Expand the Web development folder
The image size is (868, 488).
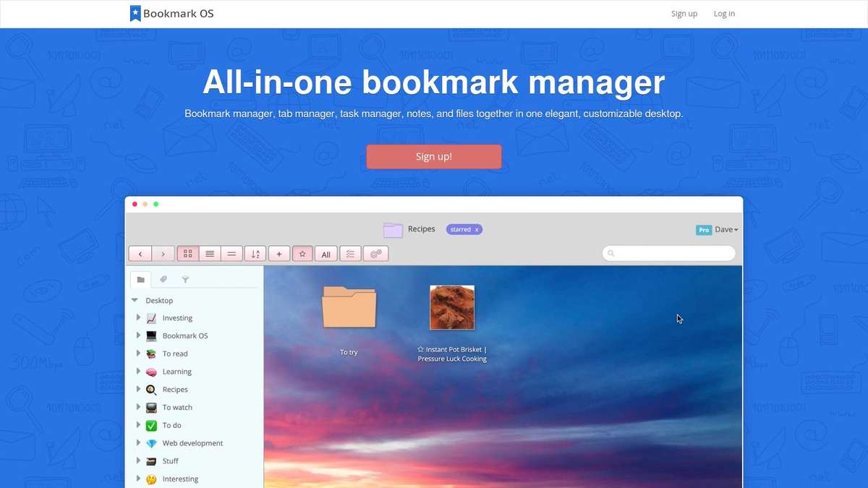point(139,443)
